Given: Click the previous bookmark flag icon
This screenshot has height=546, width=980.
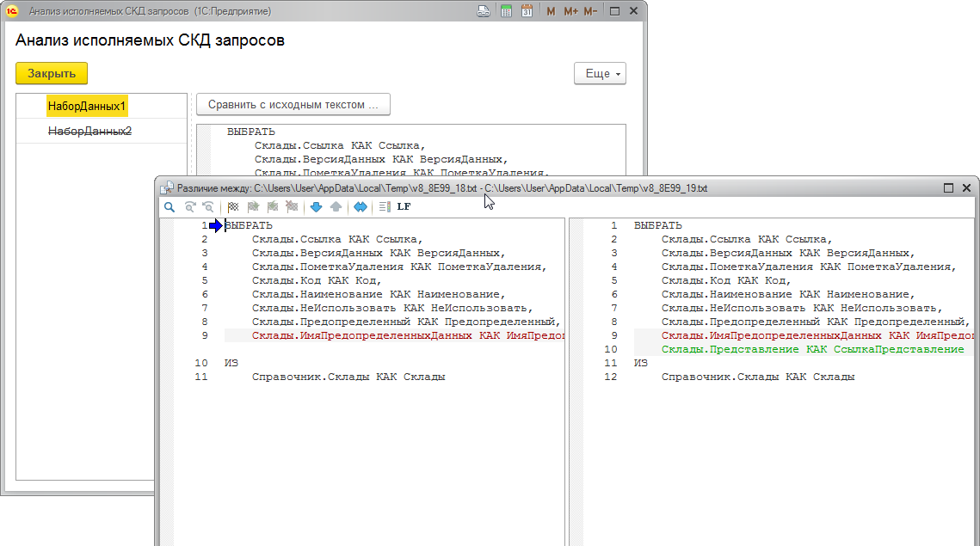Looking at the screenshot, I should [x=273, y=206].
